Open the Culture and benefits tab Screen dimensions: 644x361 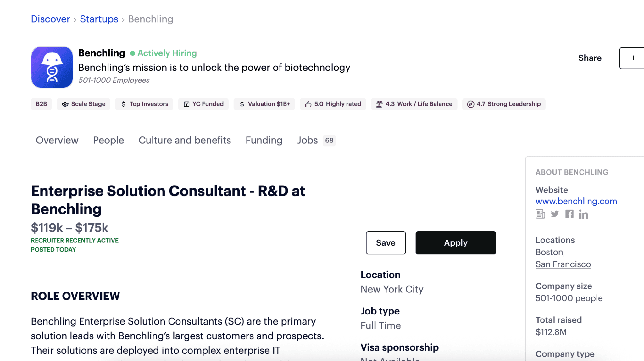185,140
